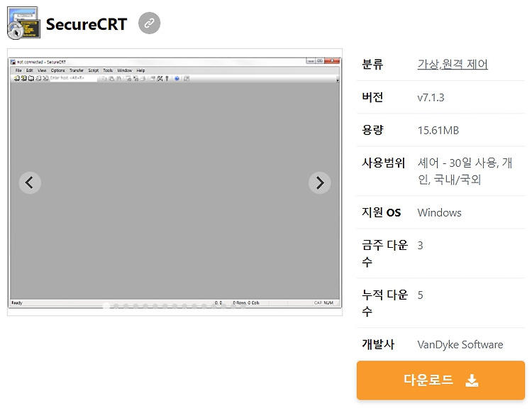The width and height of the screenshot is (532, 409).
Task: Click the 누적 다운수 label
Action: pos(384,303)
